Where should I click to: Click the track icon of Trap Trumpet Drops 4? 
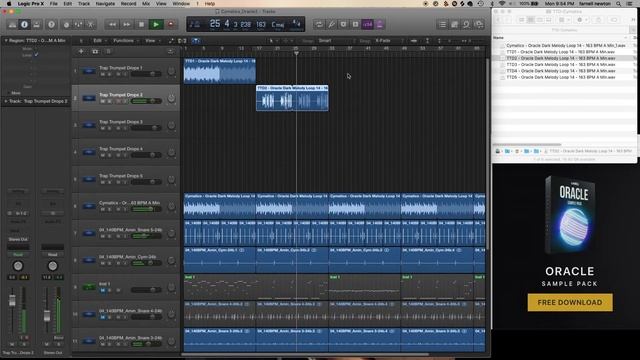[x=89, y=152]
